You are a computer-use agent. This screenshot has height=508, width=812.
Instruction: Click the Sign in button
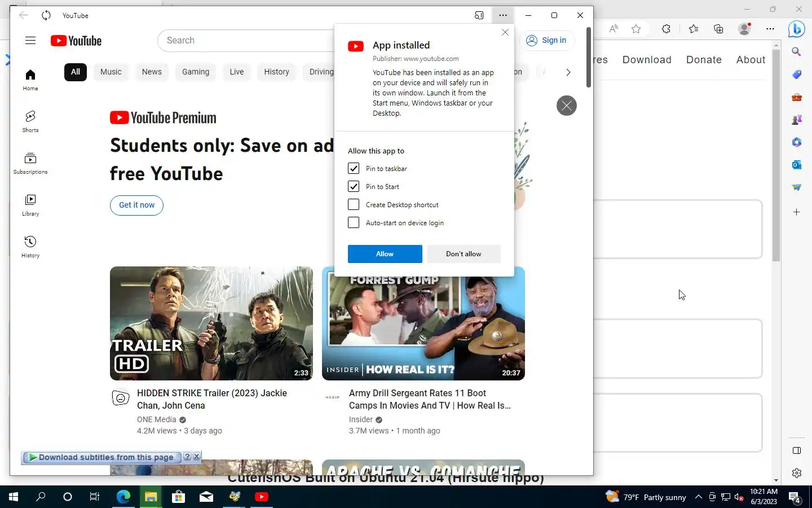coord(546,40)
